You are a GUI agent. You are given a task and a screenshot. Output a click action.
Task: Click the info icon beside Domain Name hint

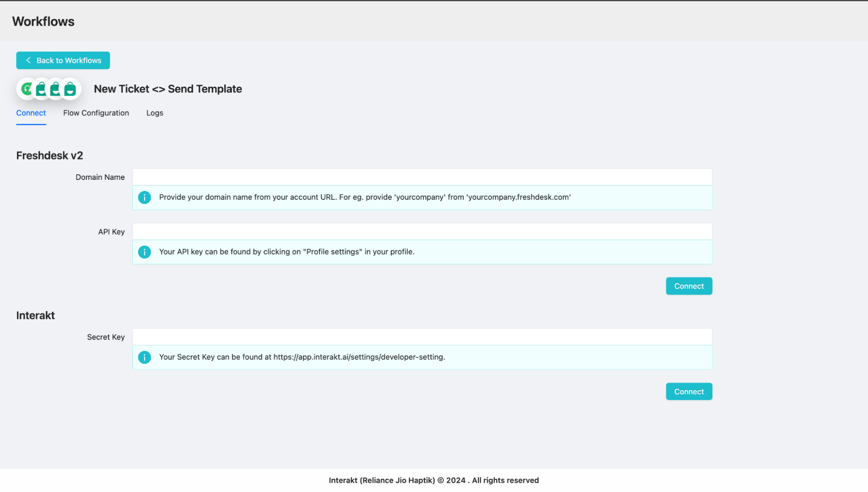click(144, 197)
